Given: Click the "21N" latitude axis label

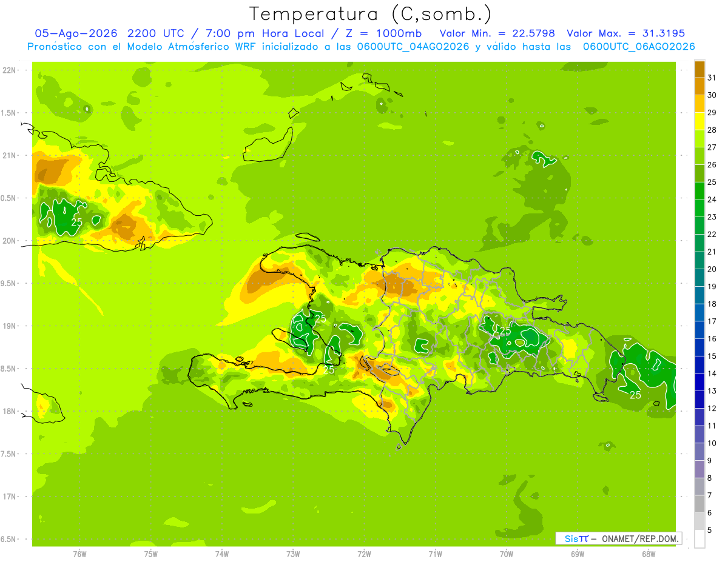Looking at the screenshot, I should tap(9, 156).
